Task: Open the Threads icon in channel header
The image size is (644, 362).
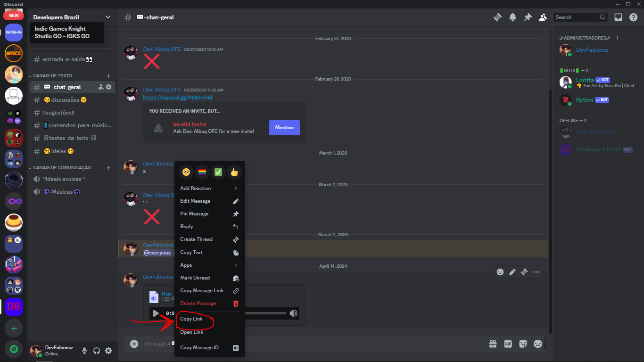Action: coord(497,17)
